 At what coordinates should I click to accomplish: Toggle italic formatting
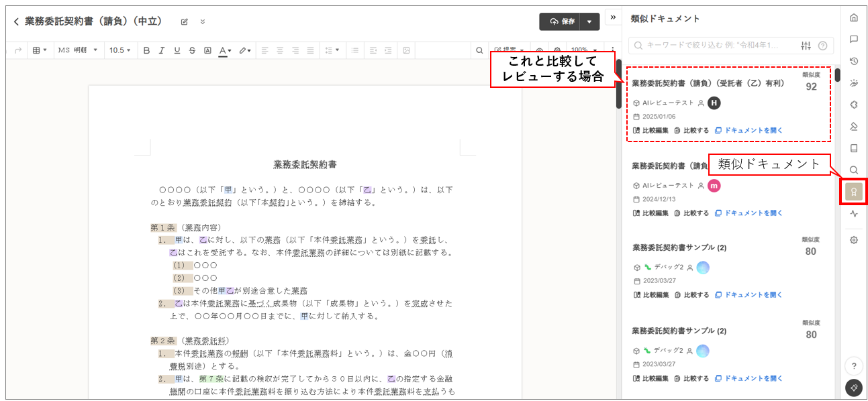(161, 50)
